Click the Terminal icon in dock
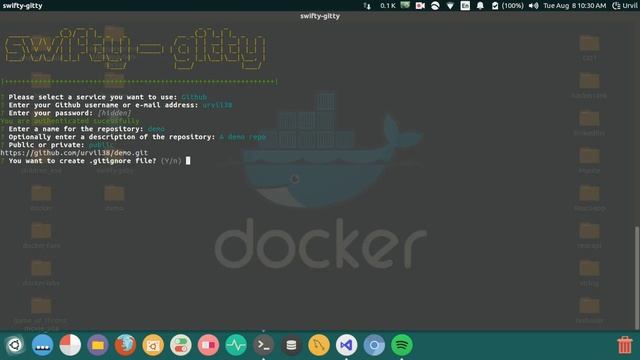640x360 pixels. tap(264, 345)
